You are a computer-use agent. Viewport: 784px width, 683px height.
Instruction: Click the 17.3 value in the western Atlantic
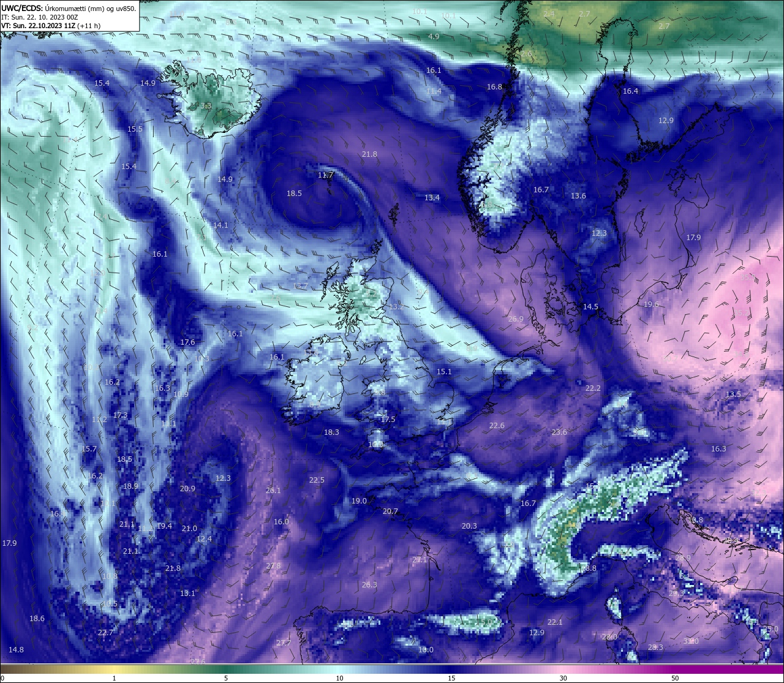(120, 415)
